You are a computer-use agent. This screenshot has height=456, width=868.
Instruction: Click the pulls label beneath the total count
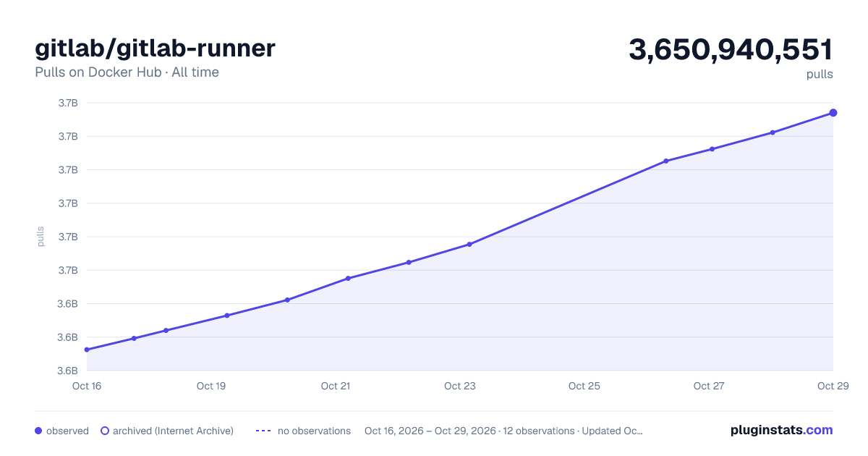click(x=820, y=75)
